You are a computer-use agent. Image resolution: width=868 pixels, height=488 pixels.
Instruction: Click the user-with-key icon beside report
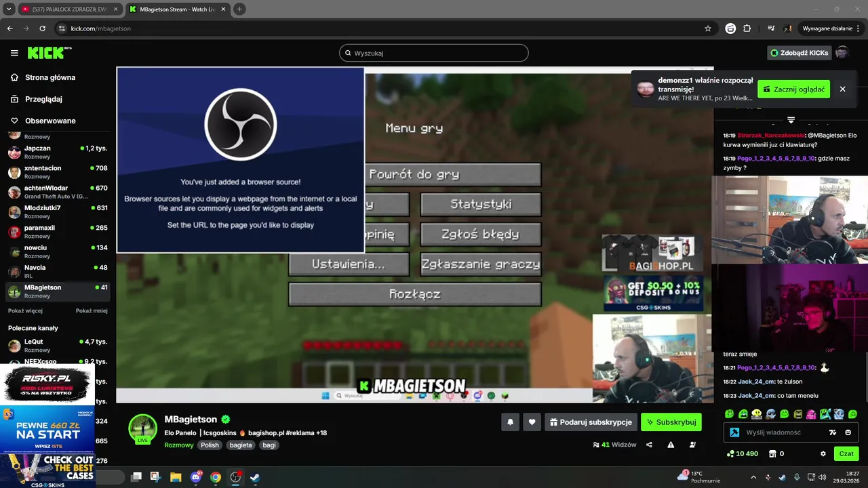[x=692, y=445]
